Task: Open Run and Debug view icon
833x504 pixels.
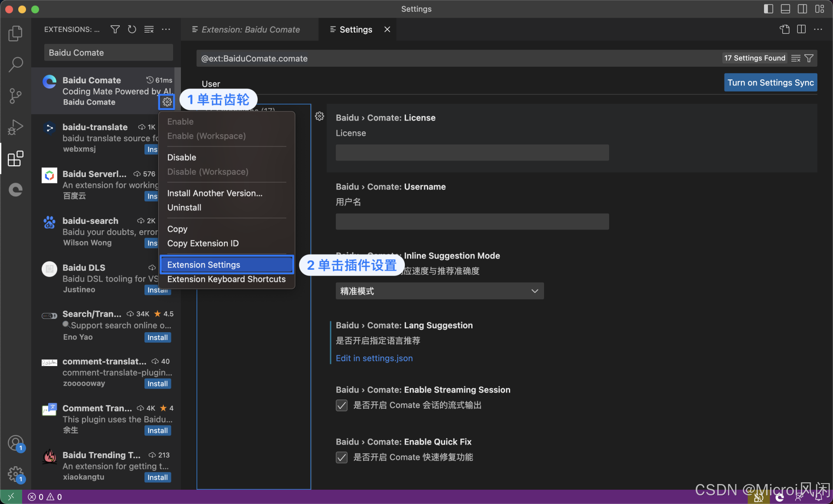Action: (x=16, y=128)
